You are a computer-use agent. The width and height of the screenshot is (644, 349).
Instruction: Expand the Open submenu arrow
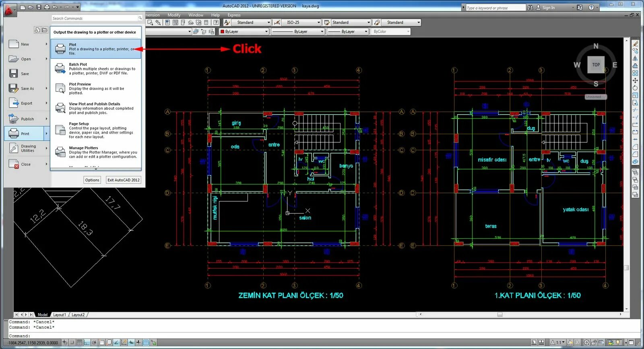(x=47, y=59)
